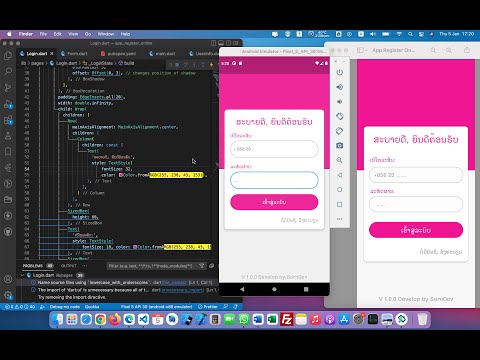Open the Run and Debug view

click(x=8, y=104)
